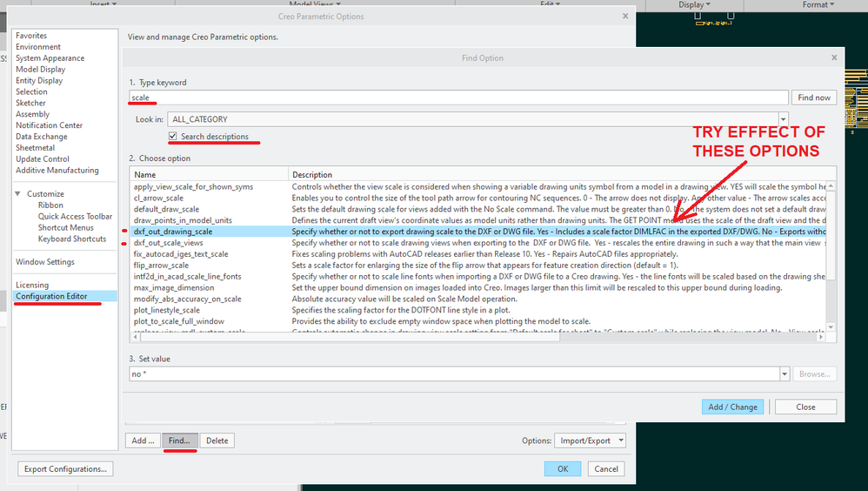
Task: Click the Description column header
Action: (562, 175)
